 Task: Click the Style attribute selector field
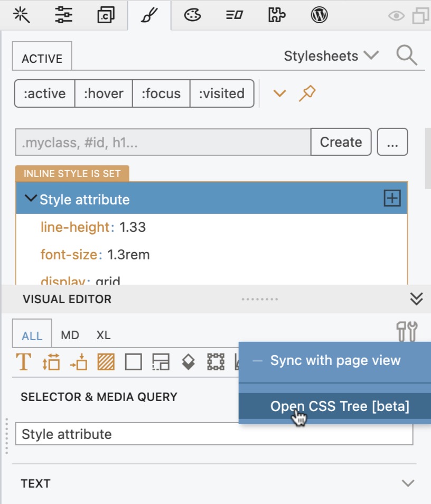[214, 434]
